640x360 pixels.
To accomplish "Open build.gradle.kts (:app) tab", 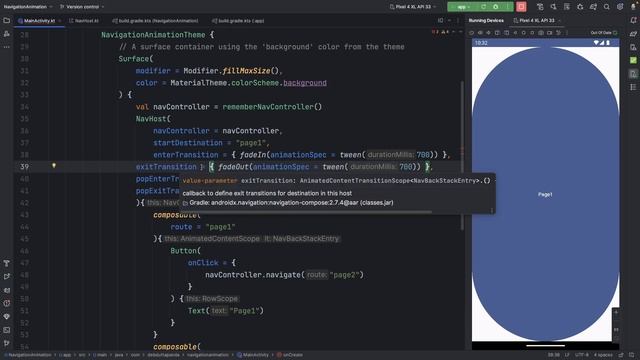I will click(x=238, y=20).
